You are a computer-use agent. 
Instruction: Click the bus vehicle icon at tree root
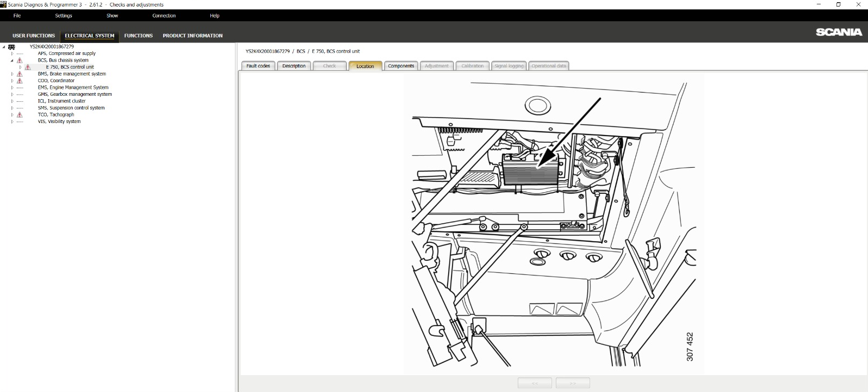(x=11, y=47)
